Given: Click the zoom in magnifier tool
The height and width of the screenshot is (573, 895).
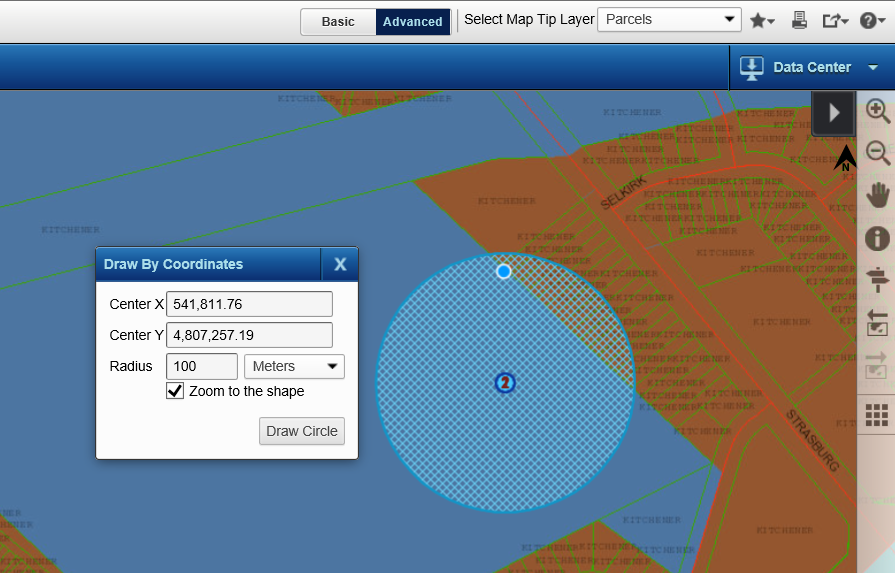Looking at the screenshot, I should (x=877, y=111).
